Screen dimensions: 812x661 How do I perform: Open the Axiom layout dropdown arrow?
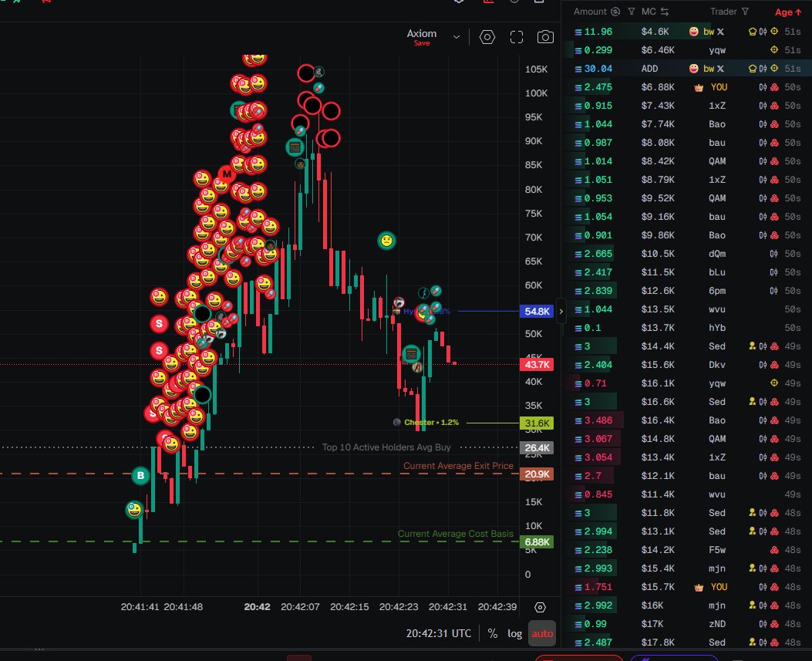pos(457,37)
